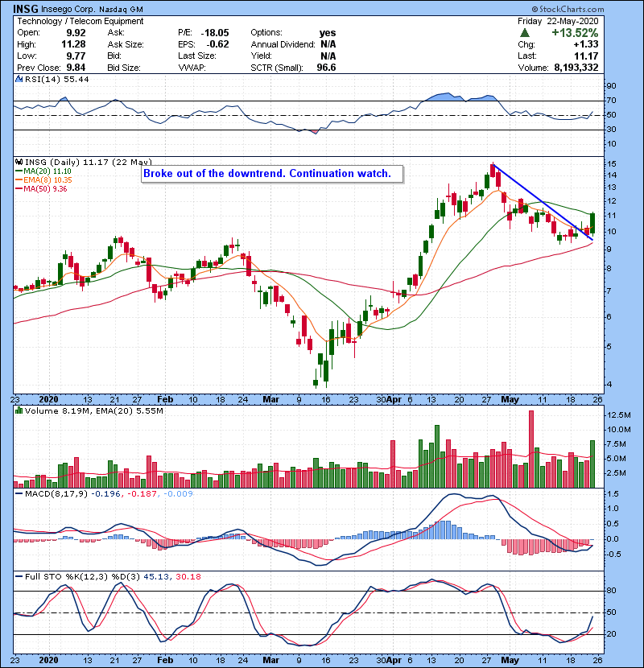Click the MACD histogram value -0.009
Screen dimensions: 644x668
pos(178,493)
